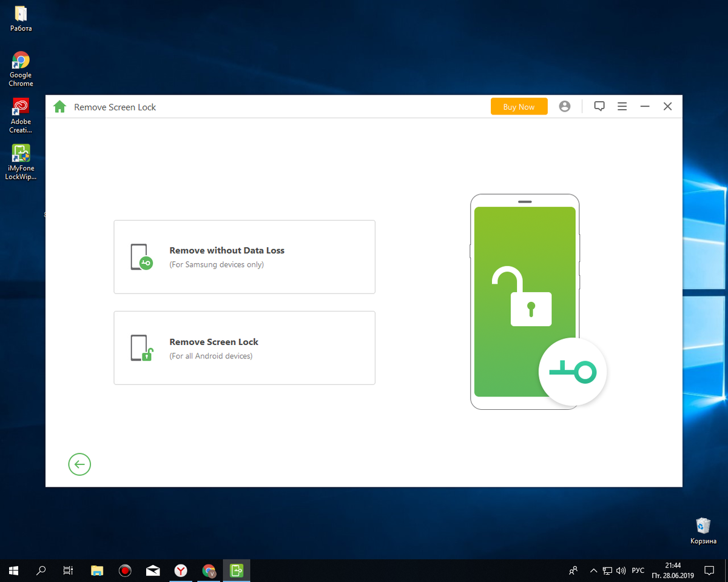Select iMyFone LockWiper desktop shortcut

[21, 162]
